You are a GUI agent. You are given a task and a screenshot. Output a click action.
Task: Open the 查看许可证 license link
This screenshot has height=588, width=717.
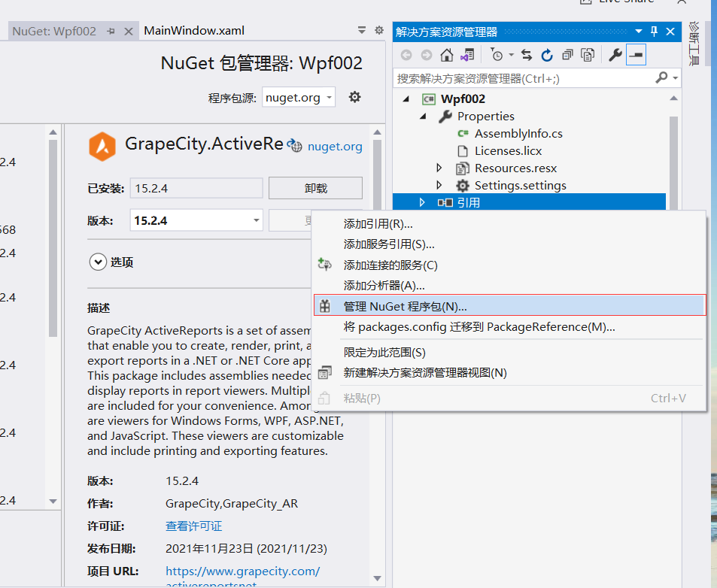[x=194, y=526]
